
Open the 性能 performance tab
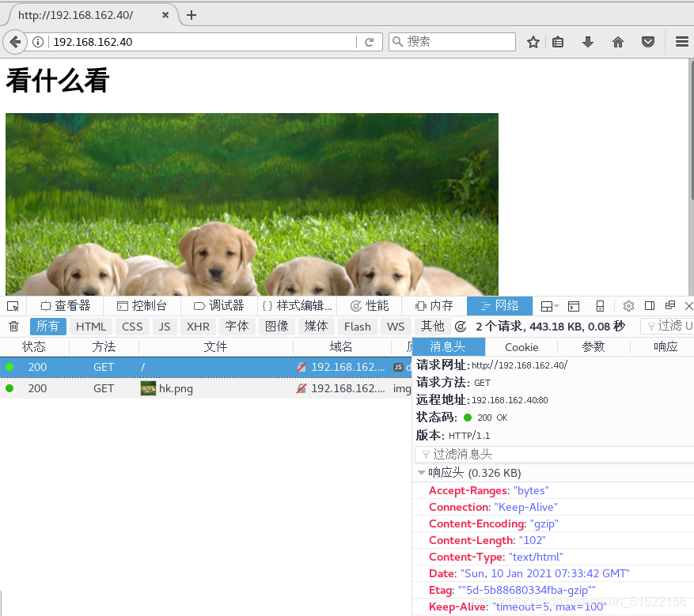pyautogui.click(x=369, y=306)
